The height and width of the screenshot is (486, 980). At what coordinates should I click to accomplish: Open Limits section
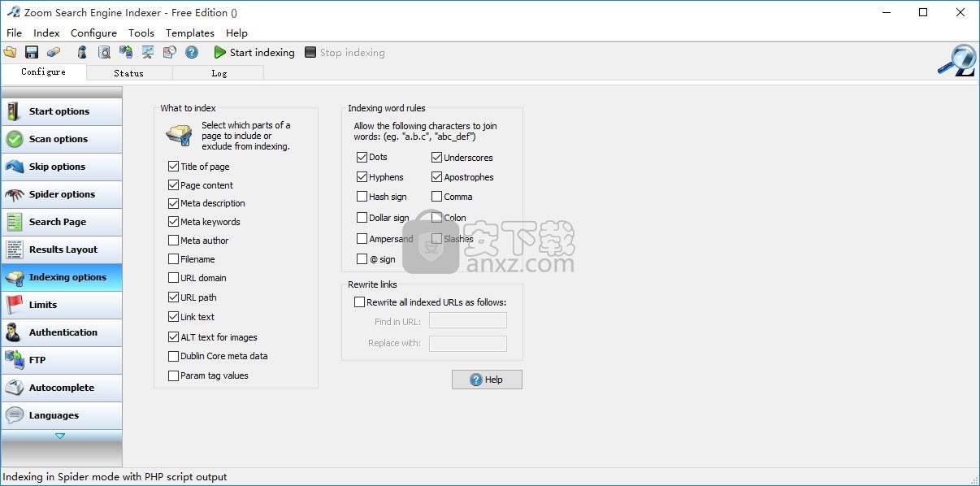pos(62,305)
